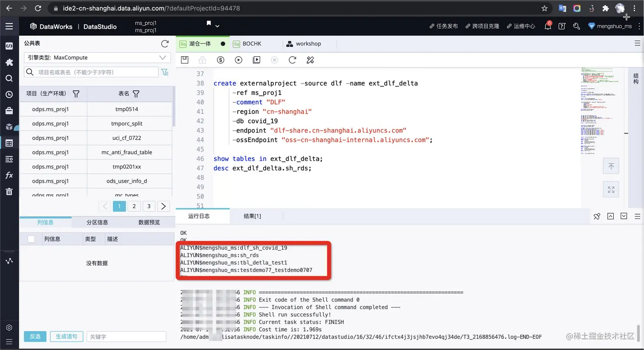Open 任务发布 link
Viewport: 644px width, 350px height.
pyautogui.click(x=443, y=26)
